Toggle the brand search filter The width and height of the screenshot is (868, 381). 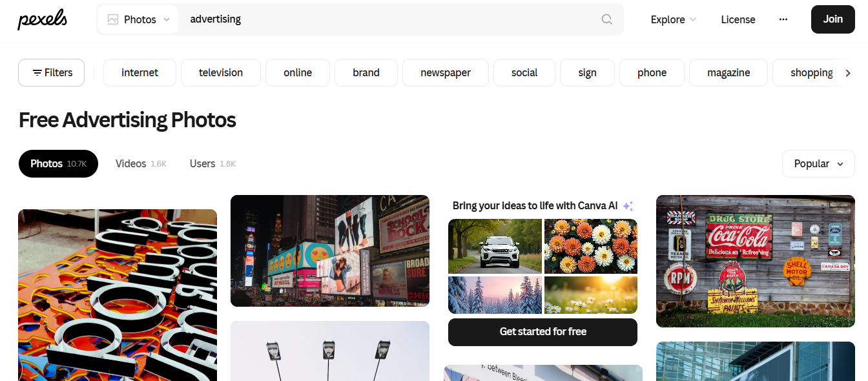(366, 72)
